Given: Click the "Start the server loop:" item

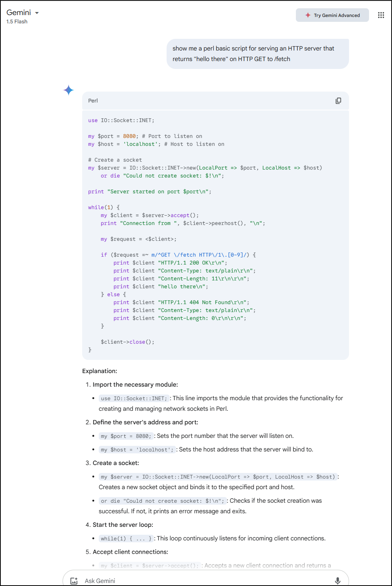Looking at the screenshot, I should click(x=123, y=525).
